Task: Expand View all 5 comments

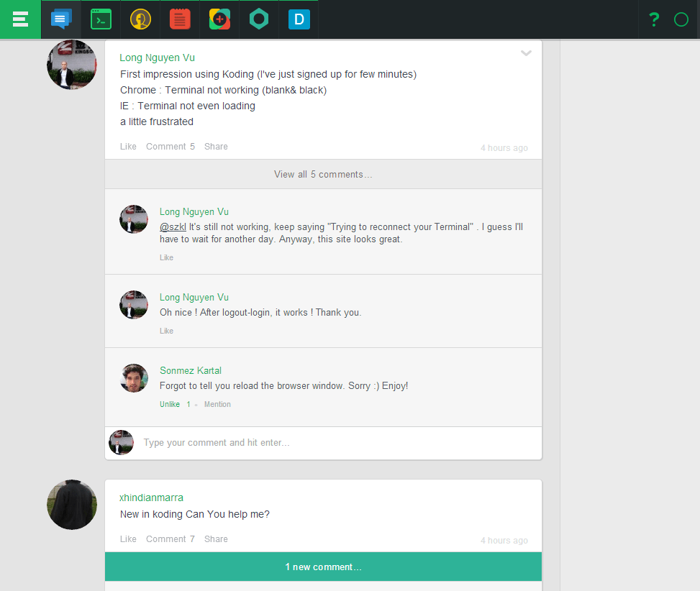Action: coord(323,175)
